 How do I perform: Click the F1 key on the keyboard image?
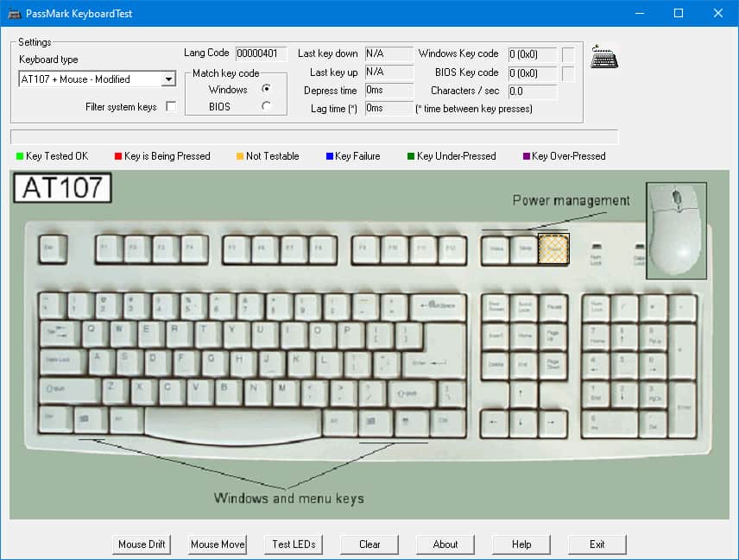pyautogui.click(x=110, y=249)
